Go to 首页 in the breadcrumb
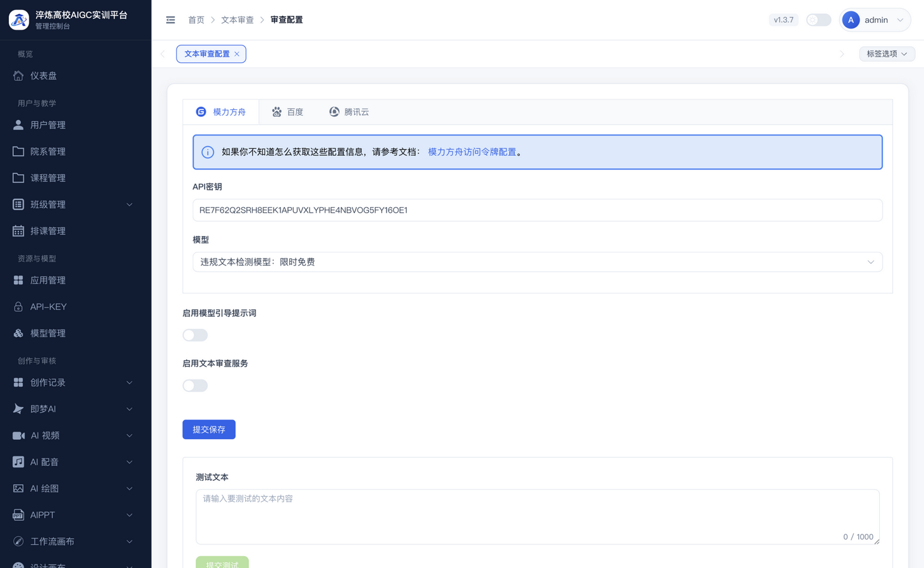Viewport: 924px width, 568px height. tap(196, 20)
